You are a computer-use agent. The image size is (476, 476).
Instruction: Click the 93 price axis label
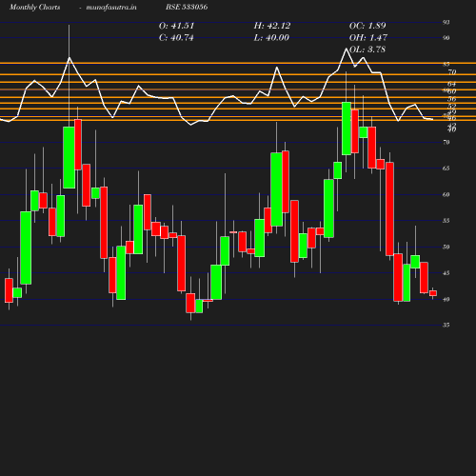446,22
